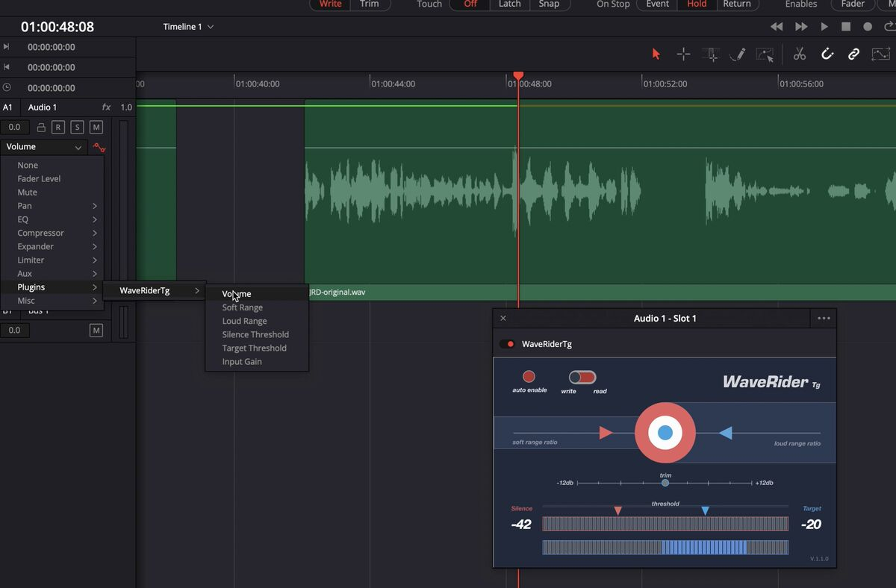Screen dimensions: 896x588
Task: Click the red automation curve icon
Action: pyautogui.click(x=99, y=148)
